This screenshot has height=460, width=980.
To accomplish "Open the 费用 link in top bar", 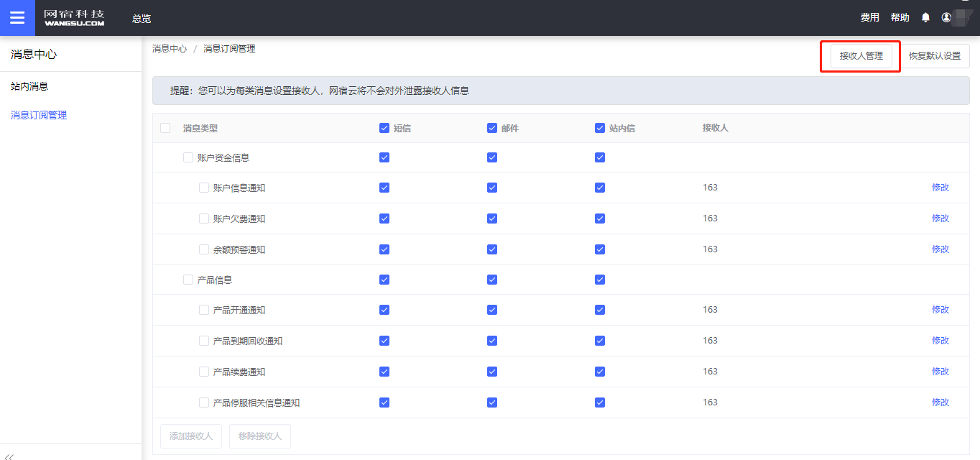I will point(869,18).
